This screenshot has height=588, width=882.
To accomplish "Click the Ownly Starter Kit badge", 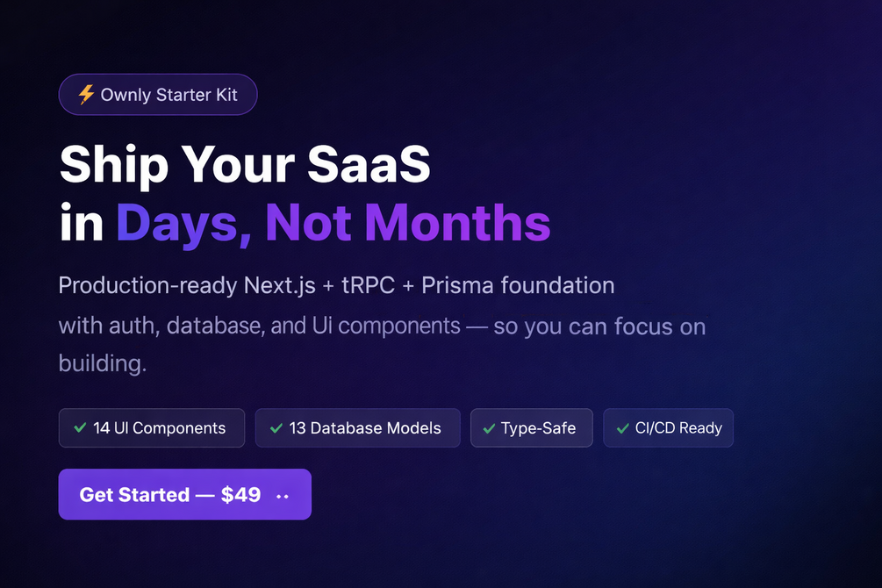I will [158, 95].
